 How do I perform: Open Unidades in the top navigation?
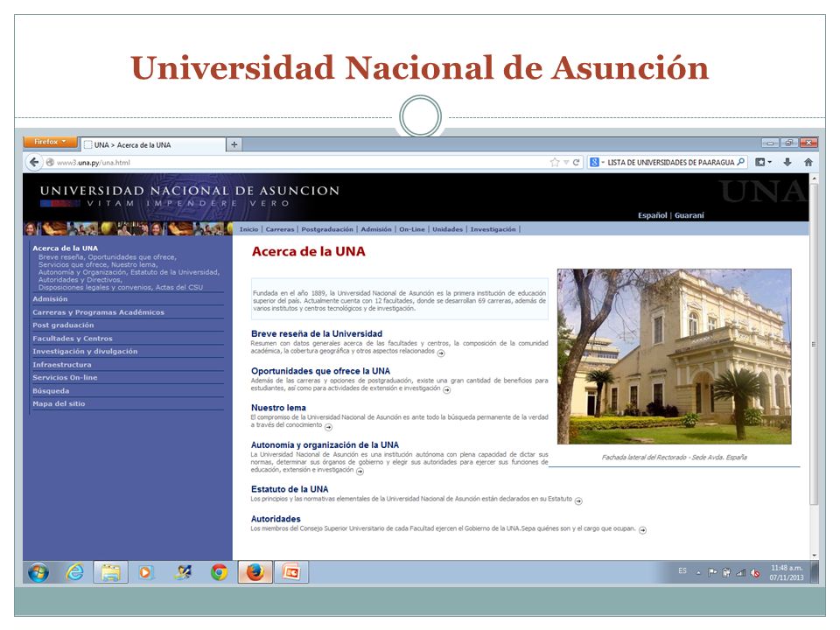click(x=447, y=229)
